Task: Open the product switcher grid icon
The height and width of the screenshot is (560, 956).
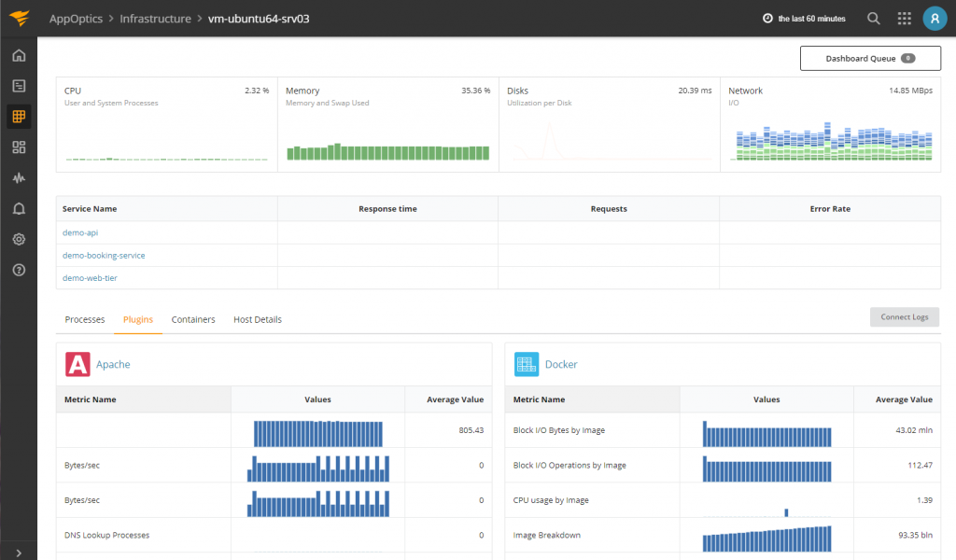Action: coord(904,19)
